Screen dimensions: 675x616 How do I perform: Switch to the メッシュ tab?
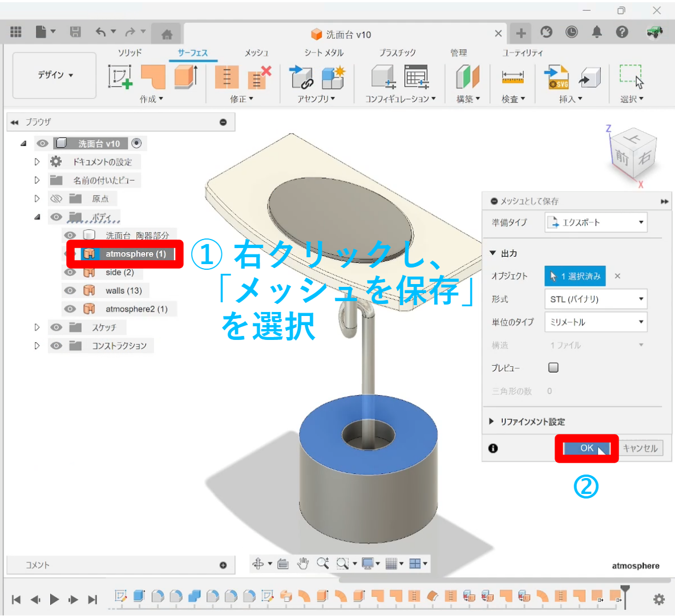(x=256, y=52)
